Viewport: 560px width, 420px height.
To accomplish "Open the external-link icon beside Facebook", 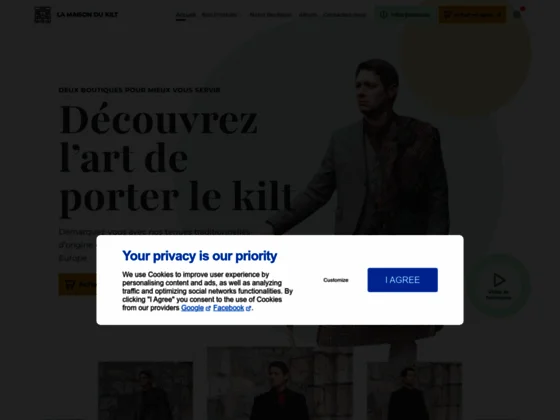I will (248, 309).
